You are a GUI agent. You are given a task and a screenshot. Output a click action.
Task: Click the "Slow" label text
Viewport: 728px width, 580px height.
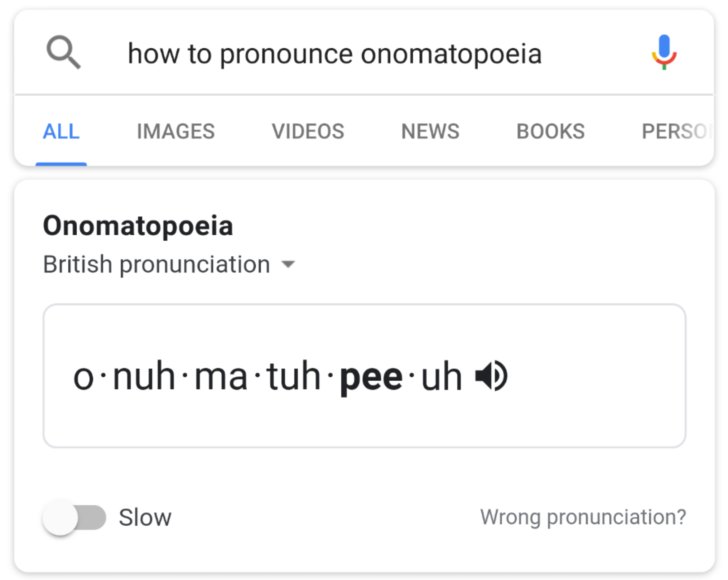(145, 518)
